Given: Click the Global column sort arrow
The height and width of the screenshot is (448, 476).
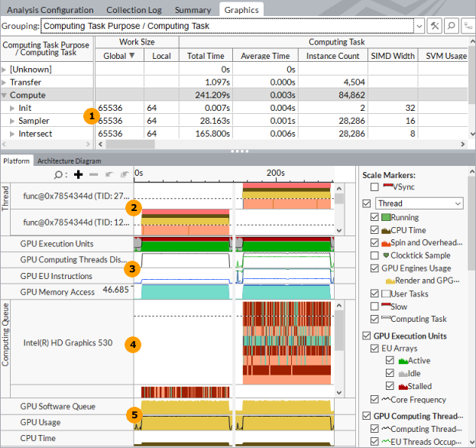Looking at the screenshot, I should tap(133, 56).
